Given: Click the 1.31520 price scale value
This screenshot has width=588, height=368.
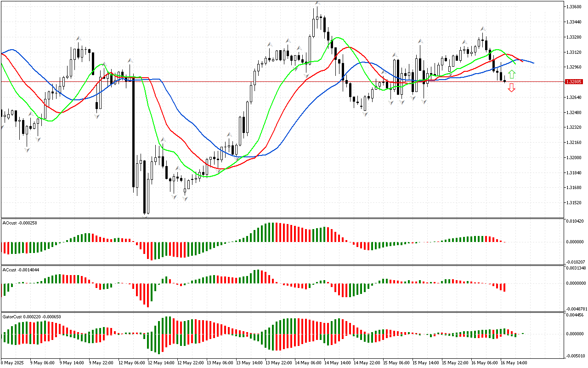Looking at the screenshot, I should pyautogui.click(x=575, y=202).
